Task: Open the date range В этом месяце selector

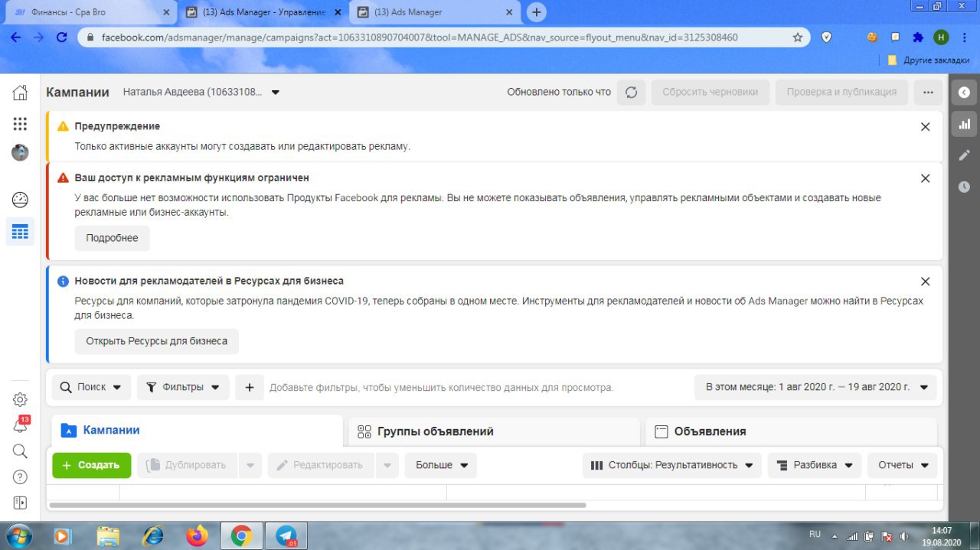Action: pyautogui.click(x=815, y=387)
